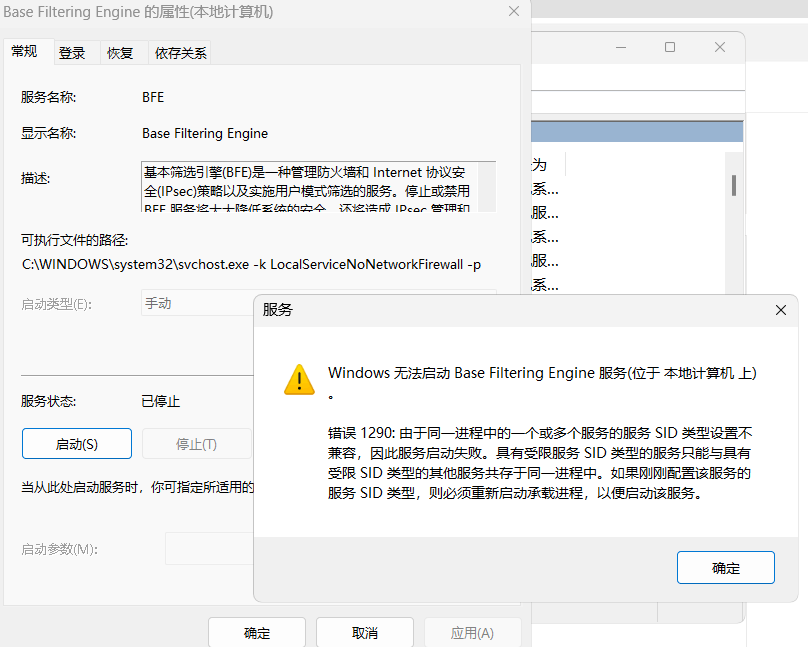Click the scrollbar thumb in the services window
The height and width of the screenshot is (647, 808).
[x=734, y=185]
